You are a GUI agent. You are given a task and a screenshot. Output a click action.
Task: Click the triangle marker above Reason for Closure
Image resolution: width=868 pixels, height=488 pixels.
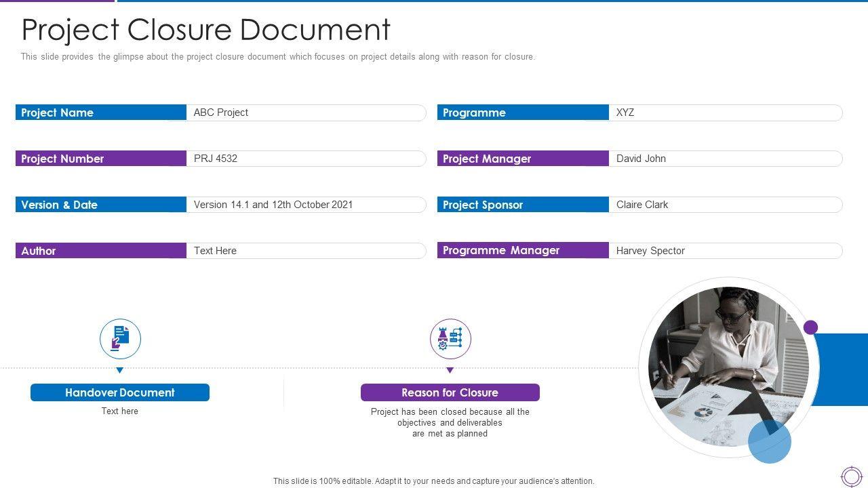coord(450,371)
